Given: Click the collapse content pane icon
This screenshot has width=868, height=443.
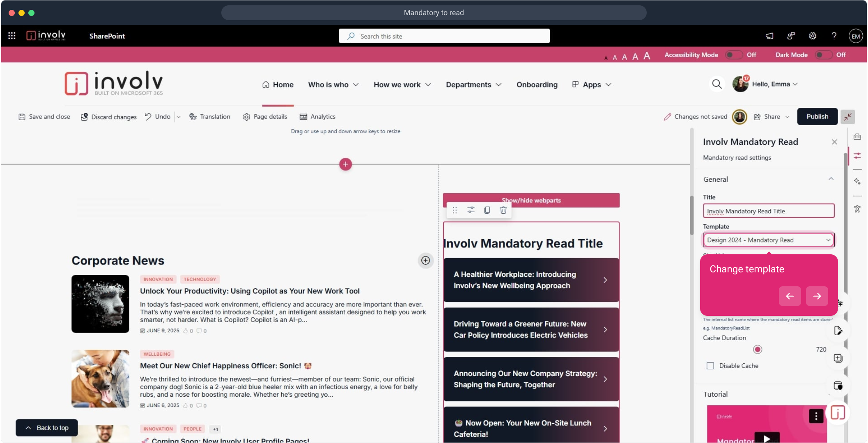Looking at the screenshot, I should pos(847,117).
